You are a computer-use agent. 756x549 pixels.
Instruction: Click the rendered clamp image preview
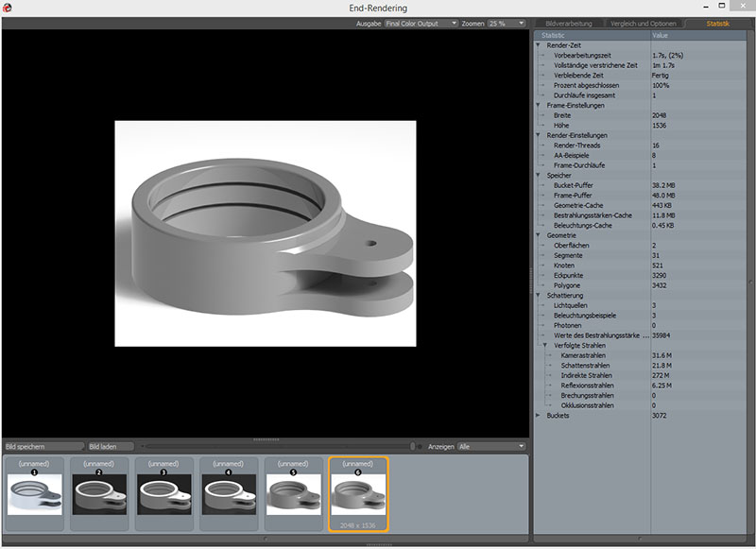pos(266,233)
